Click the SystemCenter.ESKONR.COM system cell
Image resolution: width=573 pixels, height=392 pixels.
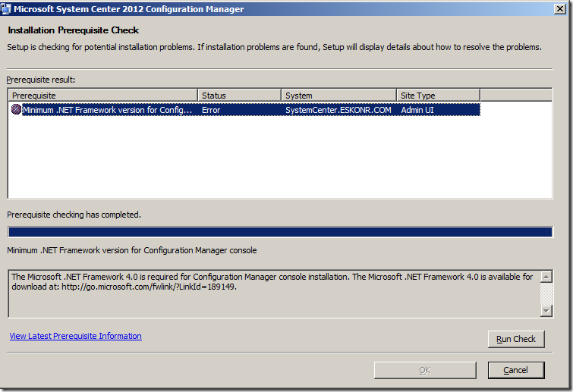(x=338, y=110)
